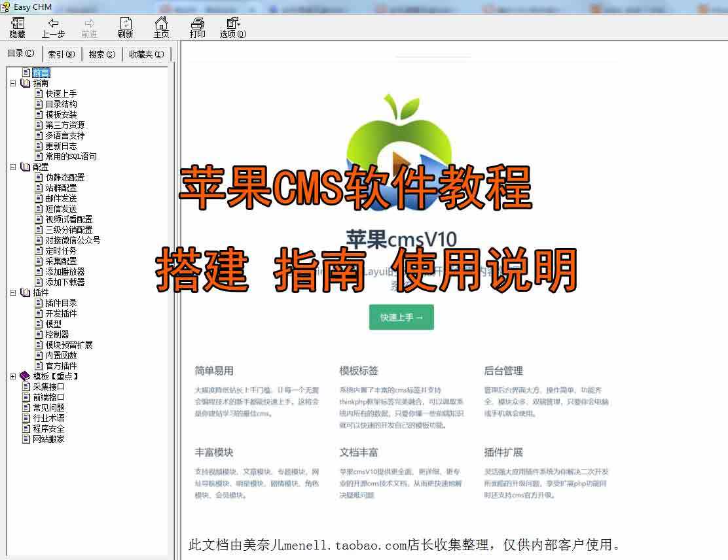Open the 模型 topic
This screenshot has width=728, height=560.
[54, 324]
